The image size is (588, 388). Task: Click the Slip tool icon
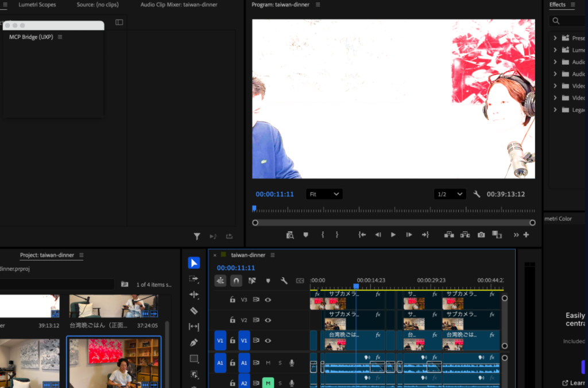194,327
